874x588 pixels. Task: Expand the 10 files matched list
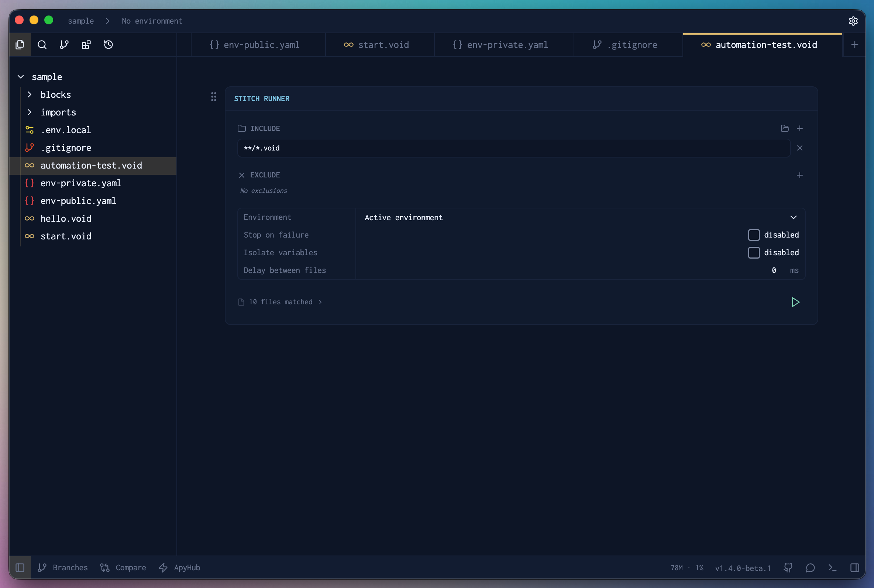(x=285, y=302)
